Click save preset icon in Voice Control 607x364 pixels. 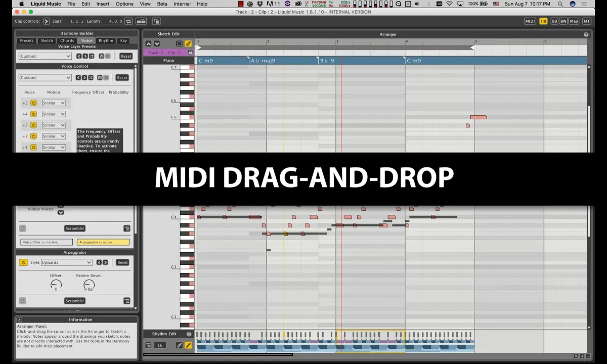coord(100,78)
